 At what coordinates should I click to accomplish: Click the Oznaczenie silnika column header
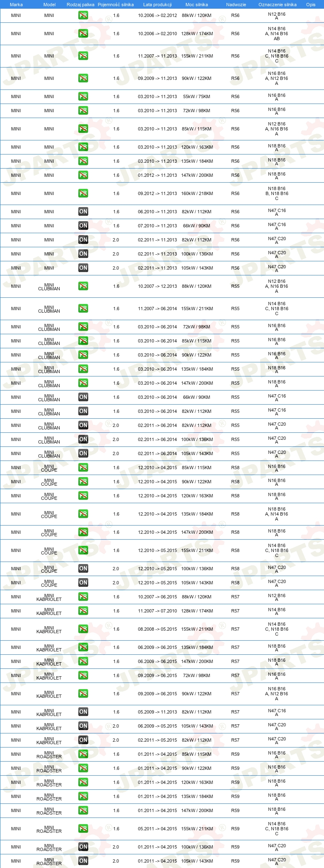point(278,5)
